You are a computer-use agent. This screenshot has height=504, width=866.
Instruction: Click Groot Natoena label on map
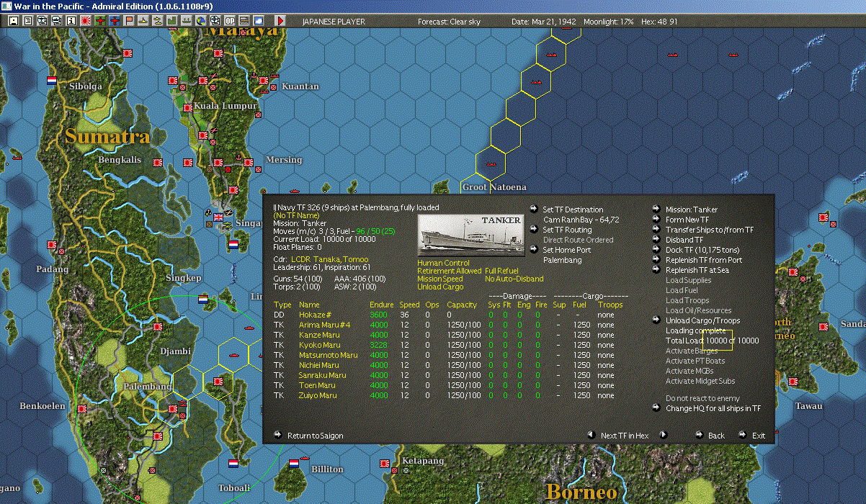pyautogui.click(x=494, y=187)
